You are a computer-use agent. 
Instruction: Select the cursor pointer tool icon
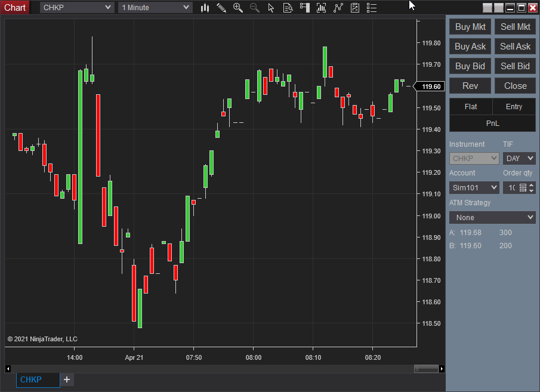[x=271, y=8]
